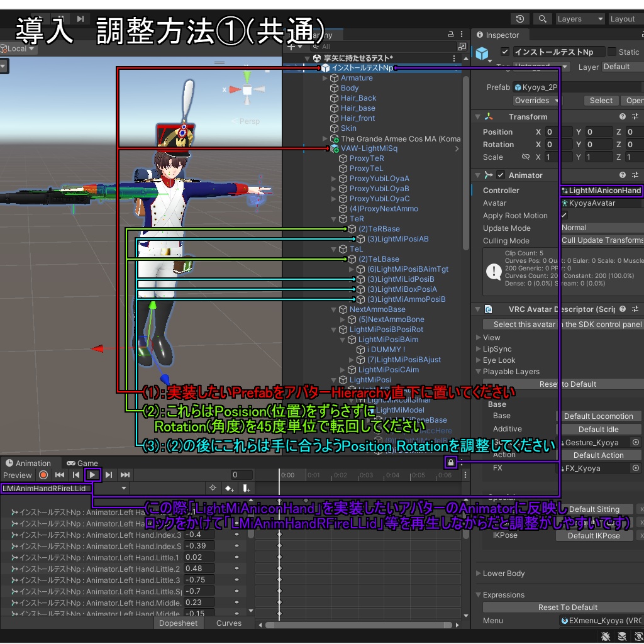Viewport: 644px width, 644px height.
Task: Click the Scale constrain proportions link icon
Action: (525, 157)
